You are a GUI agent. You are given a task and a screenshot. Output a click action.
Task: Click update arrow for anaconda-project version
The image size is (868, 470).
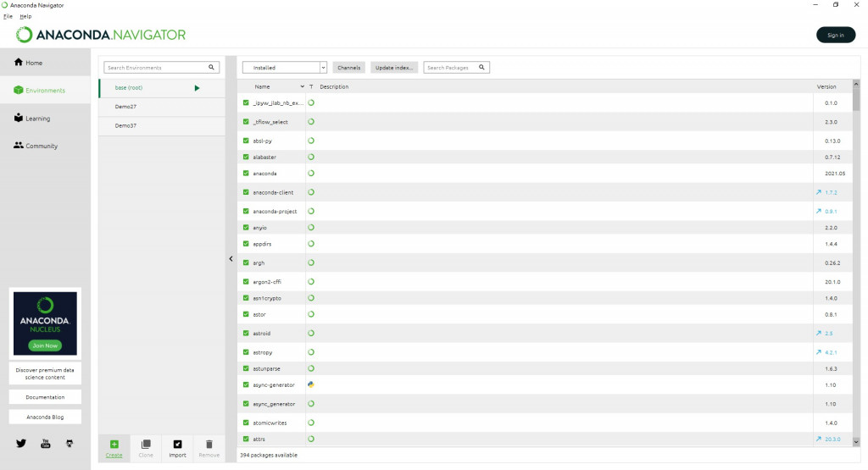[818, 211]
